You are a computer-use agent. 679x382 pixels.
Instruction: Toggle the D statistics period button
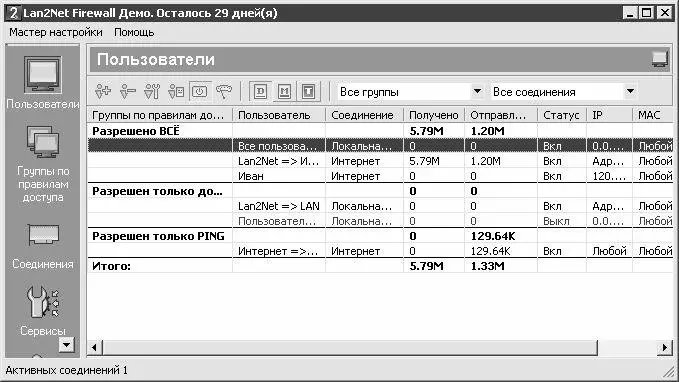tap(260, 91)
